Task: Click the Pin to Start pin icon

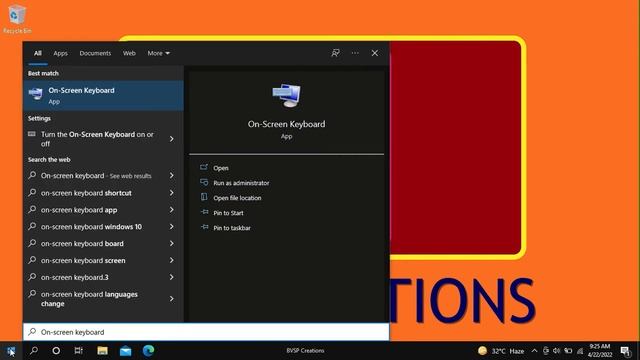Action: 204,212
